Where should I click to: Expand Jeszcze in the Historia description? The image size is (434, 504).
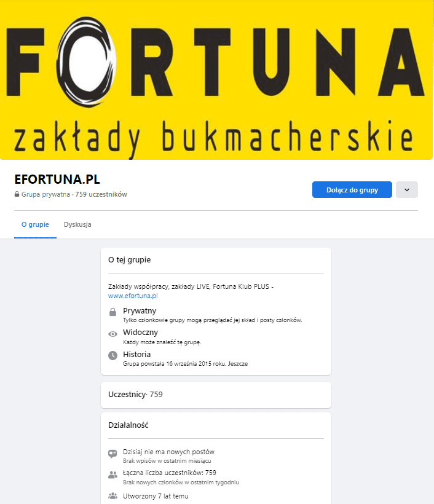238,364
